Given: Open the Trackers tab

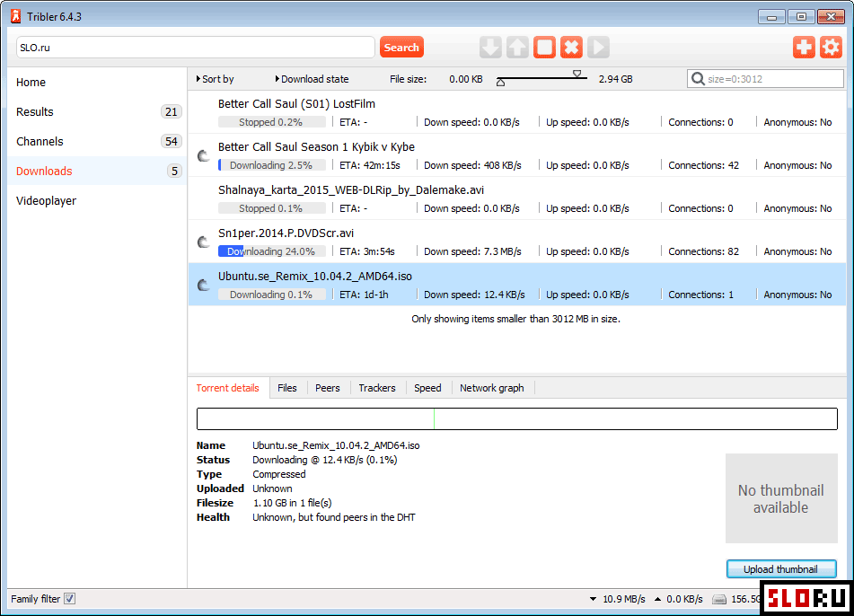Looking at the screenshot, I should [x=377, y=388].
